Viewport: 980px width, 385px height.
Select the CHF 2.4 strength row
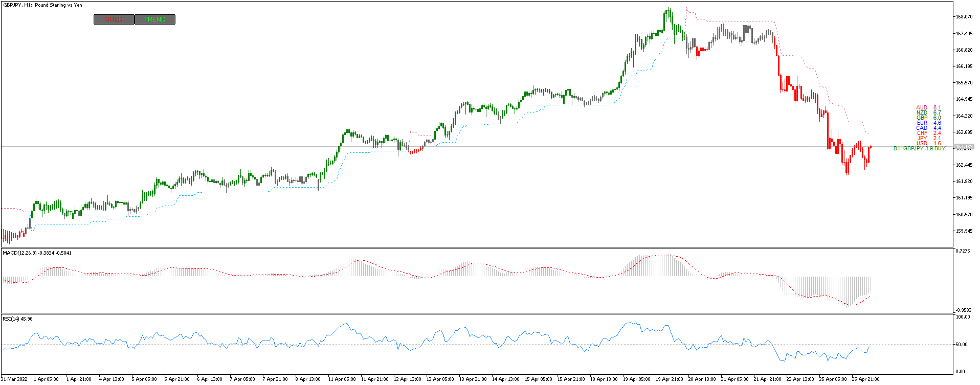tap(928, 133)
